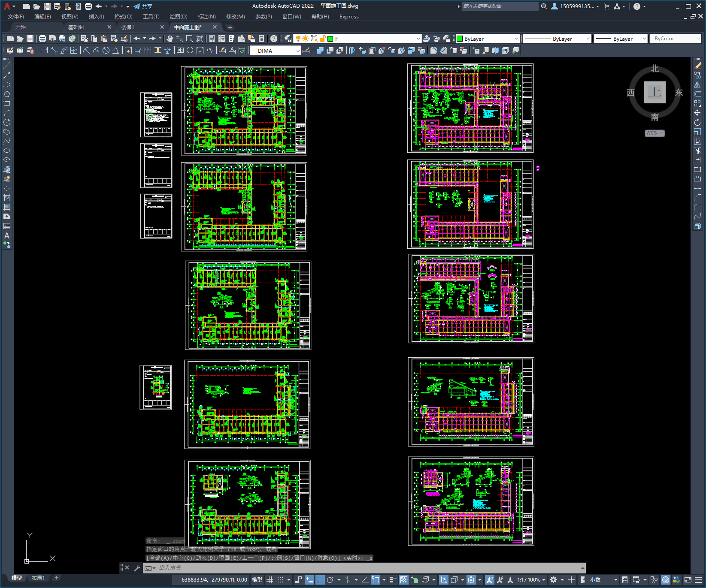Click the Plot print icon in quick access toolbar
This screenshot has width=706, height=588.
(x=88, y=6)
